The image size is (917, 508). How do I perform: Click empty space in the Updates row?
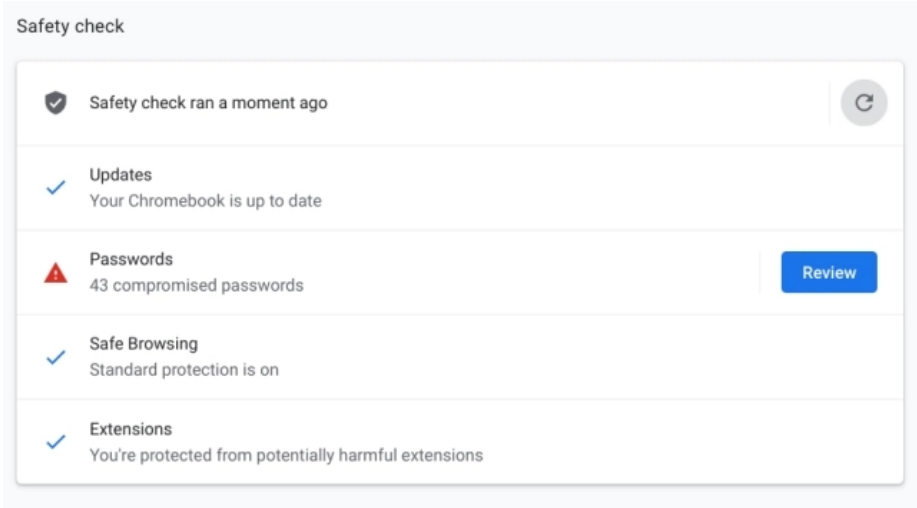(585, 188)
